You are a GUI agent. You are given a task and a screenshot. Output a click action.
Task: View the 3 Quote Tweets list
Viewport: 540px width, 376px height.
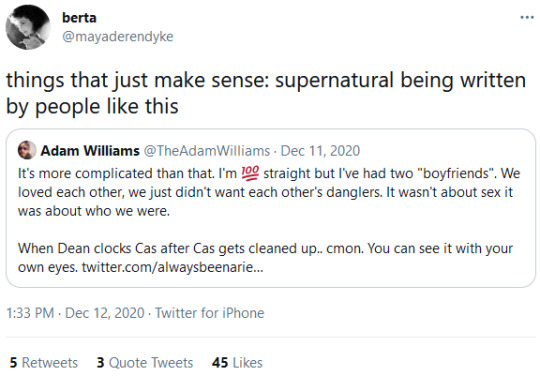145,363
